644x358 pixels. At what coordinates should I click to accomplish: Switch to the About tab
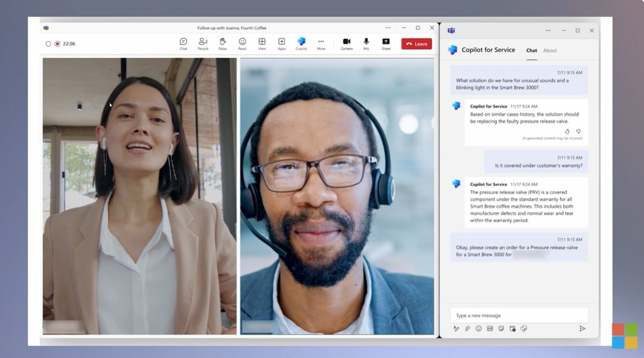pos(549,51)
